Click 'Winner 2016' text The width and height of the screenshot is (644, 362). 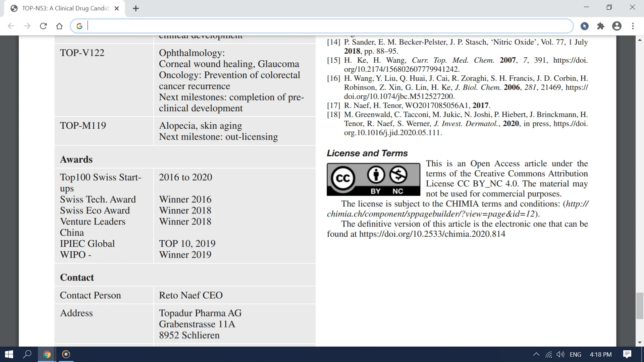click(x=185, y=199)
